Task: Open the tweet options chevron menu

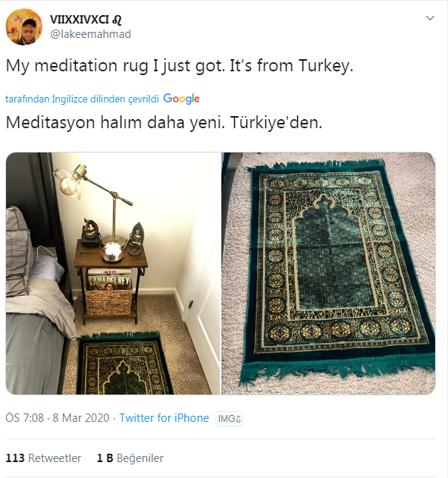Action: (x=430, y=18)
